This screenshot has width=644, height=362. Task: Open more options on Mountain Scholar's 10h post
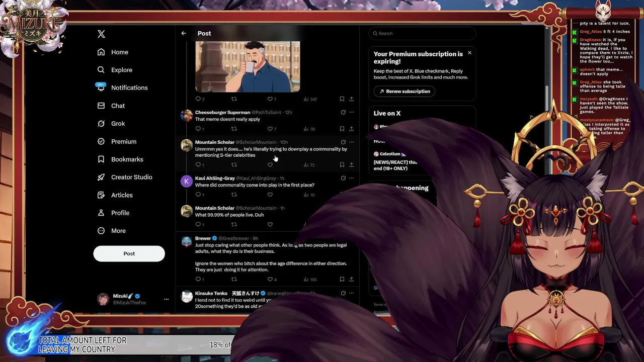click(351, 142)
